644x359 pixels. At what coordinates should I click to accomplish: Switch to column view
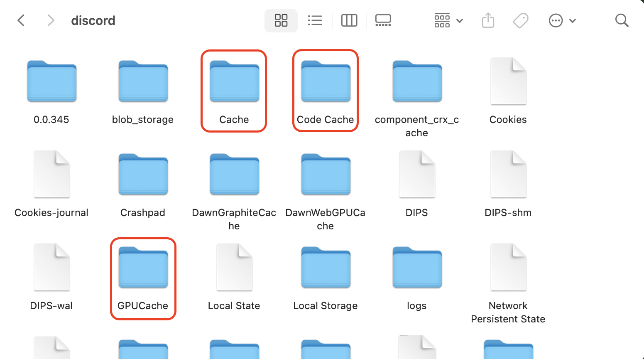(349, 20)
